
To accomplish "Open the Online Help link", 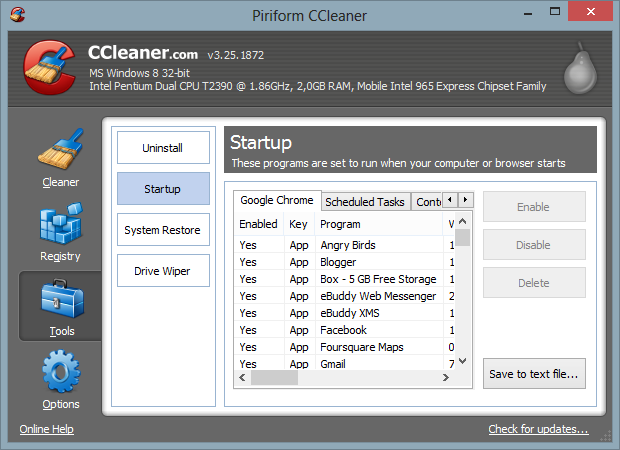I will (x=47, y=429).
